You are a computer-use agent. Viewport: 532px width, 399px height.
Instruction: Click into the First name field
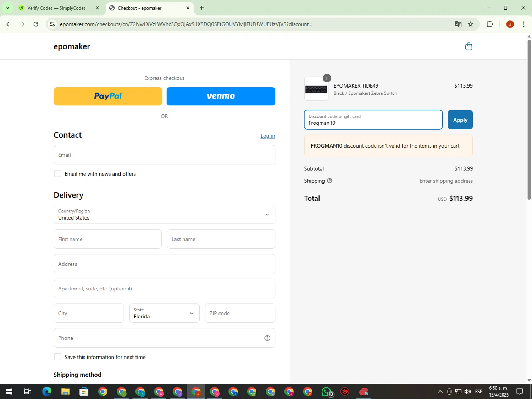point(107,239)
